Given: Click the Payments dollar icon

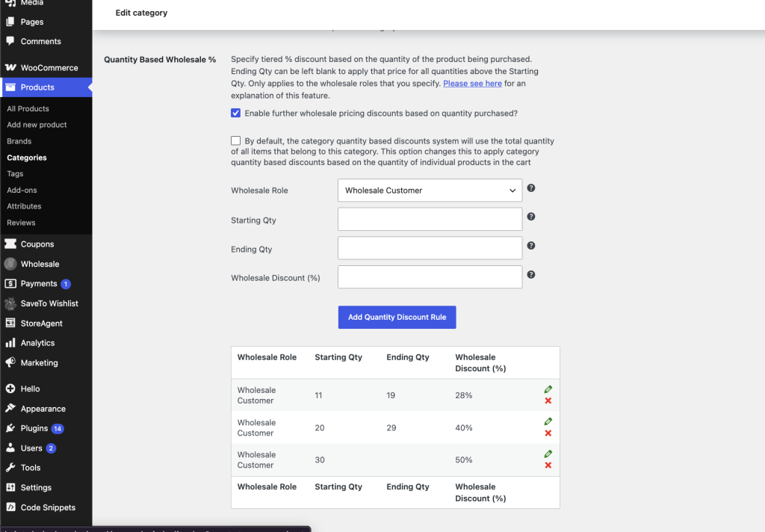Looking at the screenshot, I should (x=10, y=284).
